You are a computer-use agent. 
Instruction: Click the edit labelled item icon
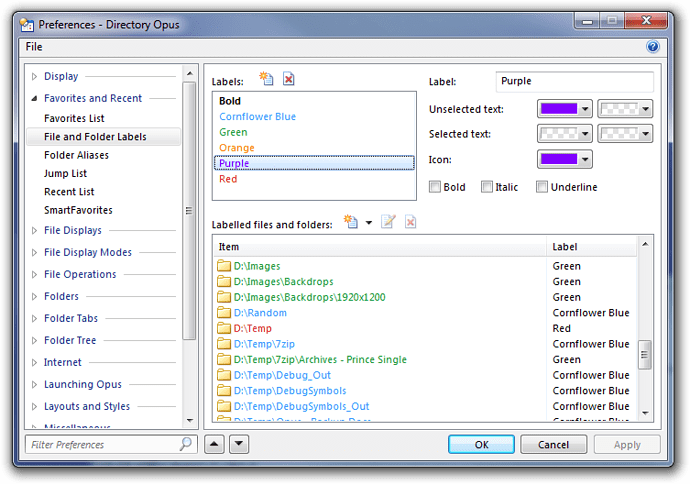[388, 221]
